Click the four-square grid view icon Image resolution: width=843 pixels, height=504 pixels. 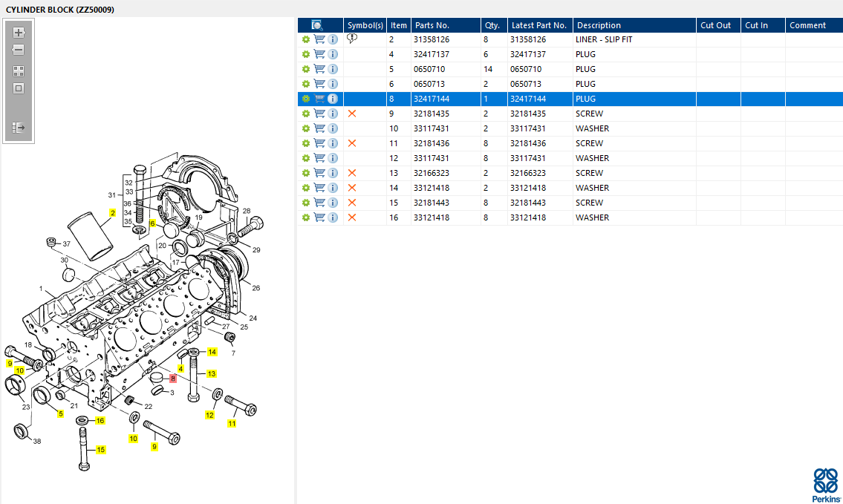[x=19, y=71]
